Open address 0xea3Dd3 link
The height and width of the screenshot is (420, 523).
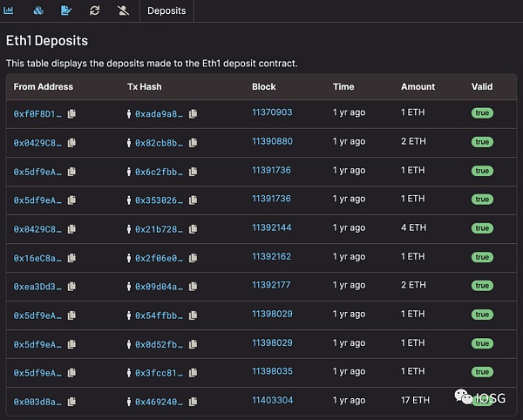pyautogui.click(x=37, y=287)
